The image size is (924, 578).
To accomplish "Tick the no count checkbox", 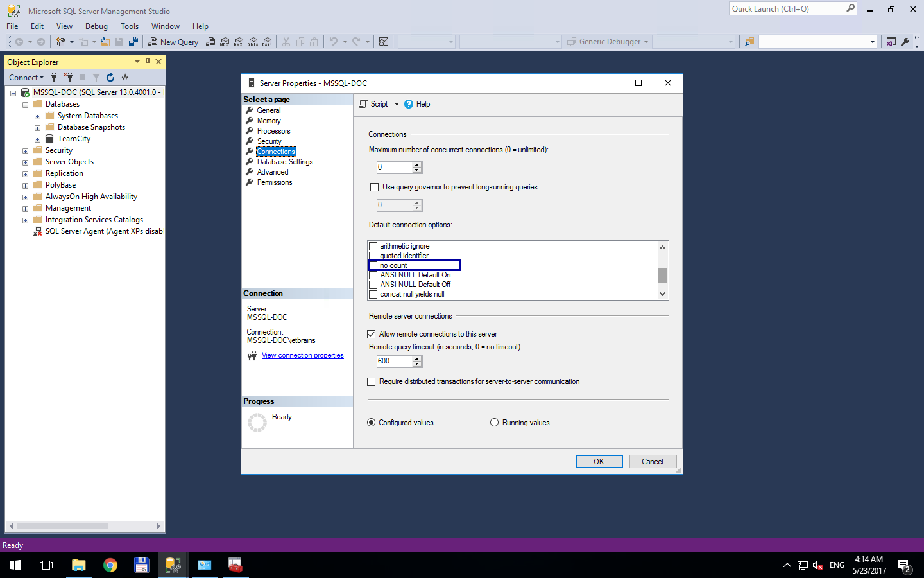I will pyautogui.click(x=373, y=265).
